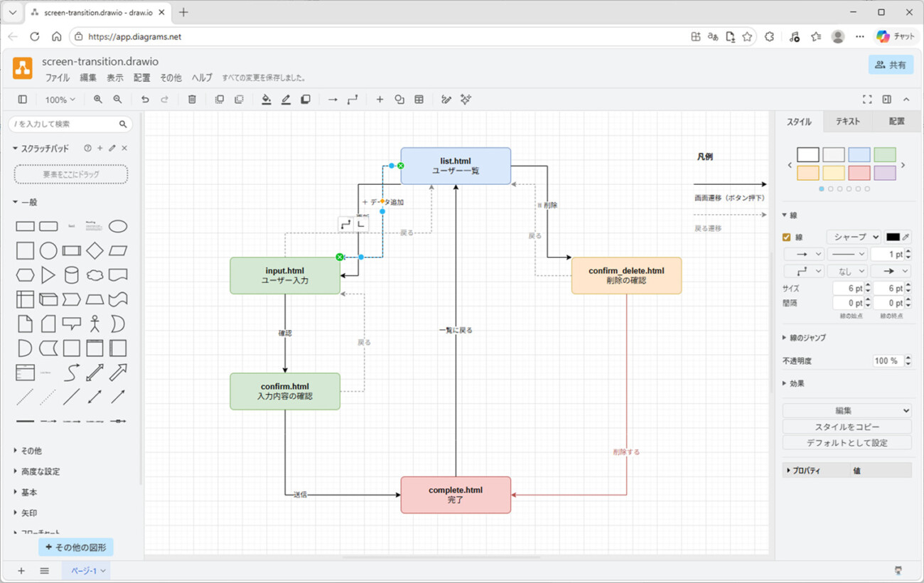Choose the light blue style swatch

point(859,154)
